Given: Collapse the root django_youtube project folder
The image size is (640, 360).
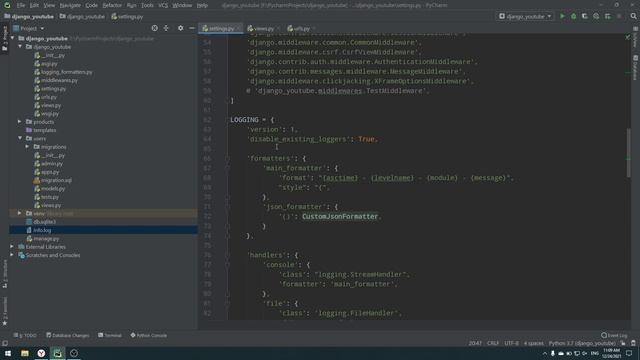Looking at the screenshot, I should click(x=13, y=38).
